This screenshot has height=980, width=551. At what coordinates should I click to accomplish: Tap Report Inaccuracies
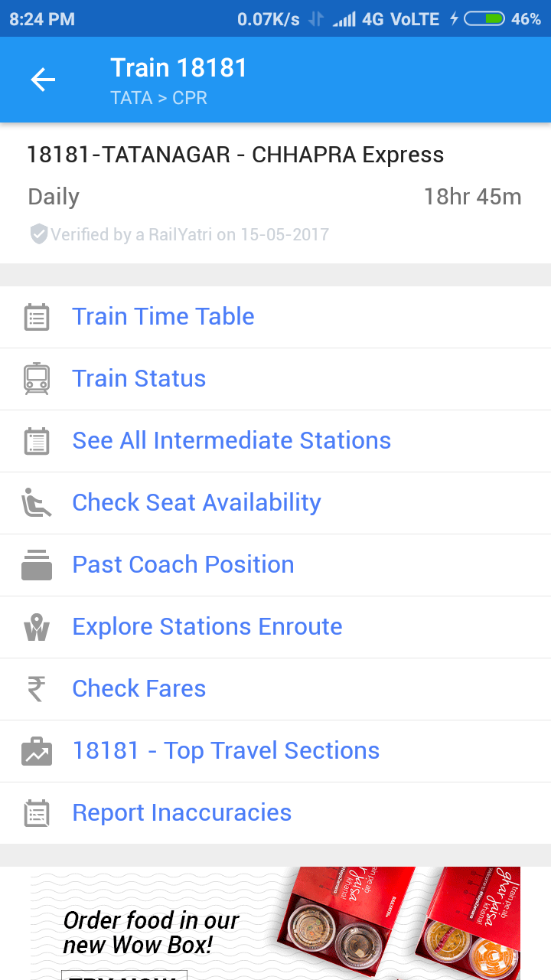click(181, 813)
